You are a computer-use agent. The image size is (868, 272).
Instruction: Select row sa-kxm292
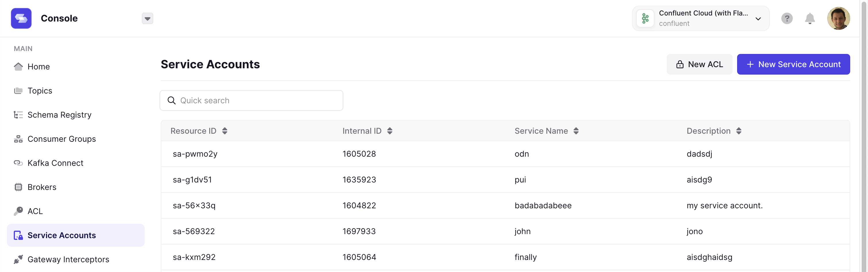click(505, 257)
